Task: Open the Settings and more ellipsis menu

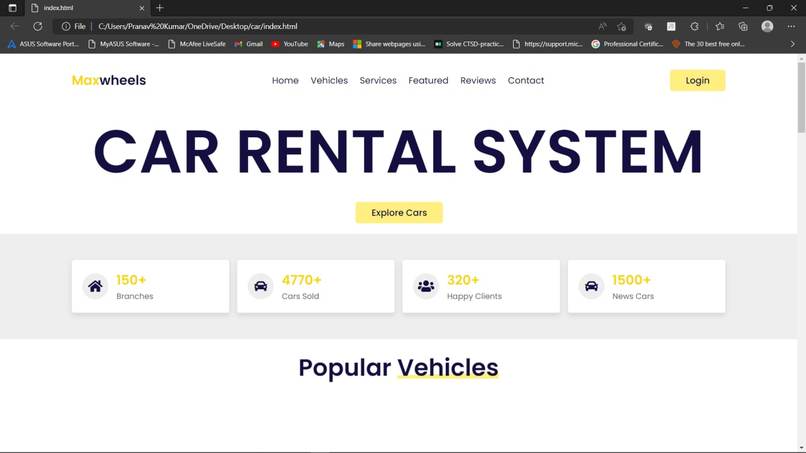Action: (791, 26)
